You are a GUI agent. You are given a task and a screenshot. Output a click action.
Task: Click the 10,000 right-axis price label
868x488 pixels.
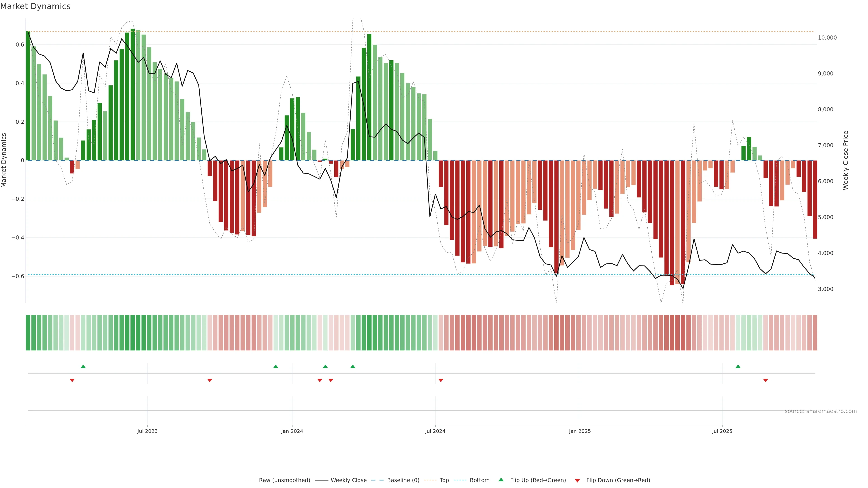point(827,38)
